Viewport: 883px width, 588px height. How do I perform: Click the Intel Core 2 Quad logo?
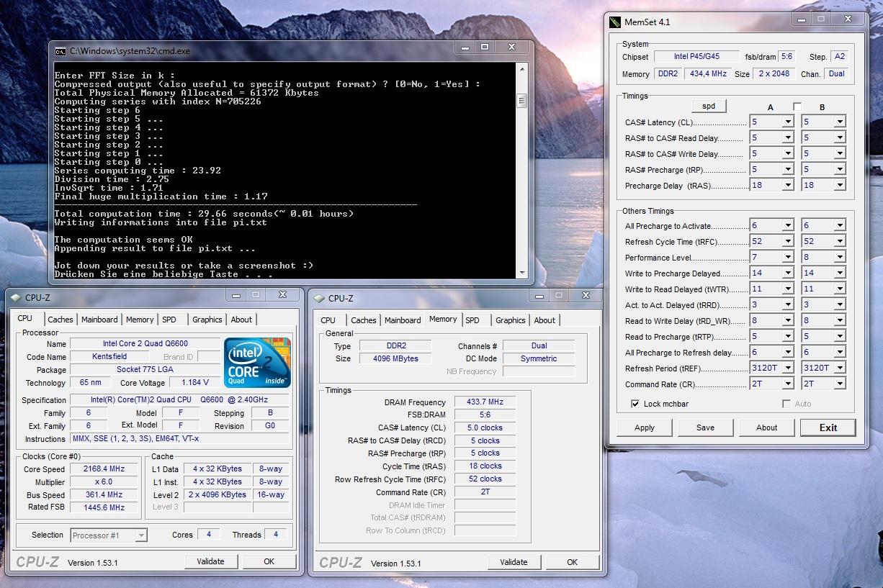258,363
